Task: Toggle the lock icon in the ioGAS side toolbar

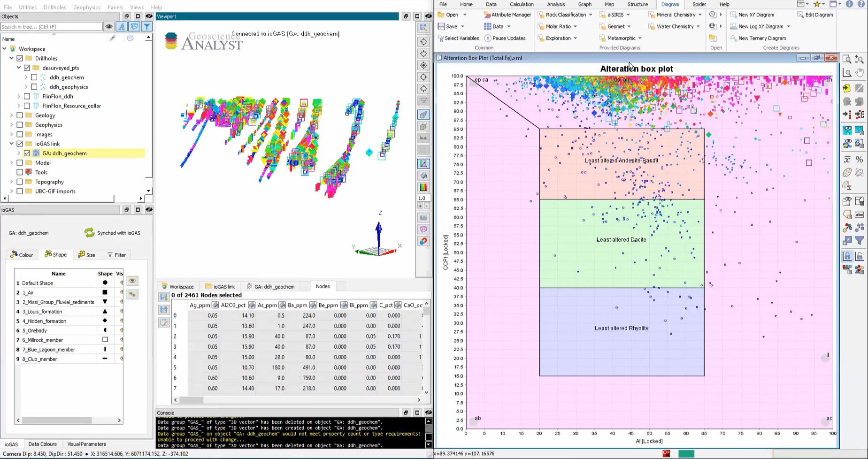Action: [x=847, y=256]
